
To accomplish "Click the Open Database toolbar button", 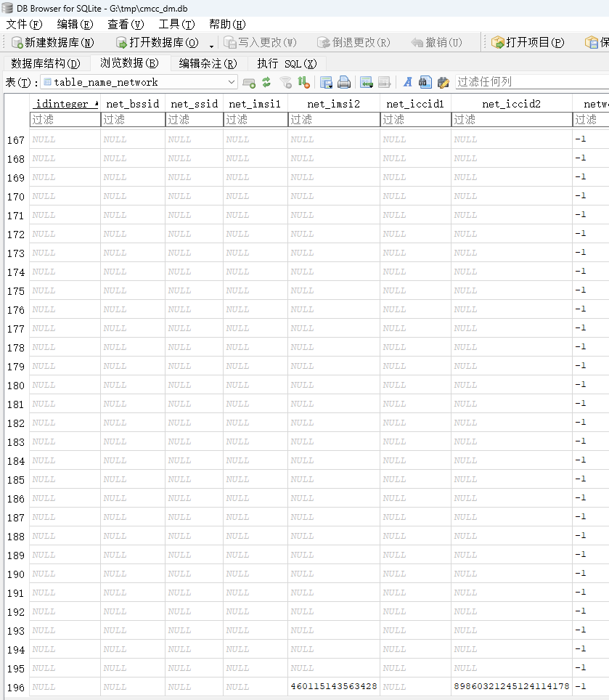I will click(157, 42).
